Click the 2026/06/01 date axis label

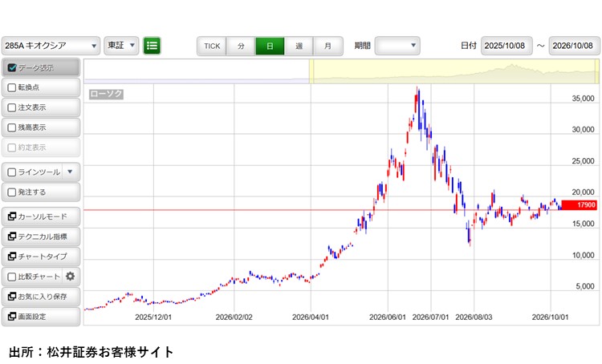point(388,317)
